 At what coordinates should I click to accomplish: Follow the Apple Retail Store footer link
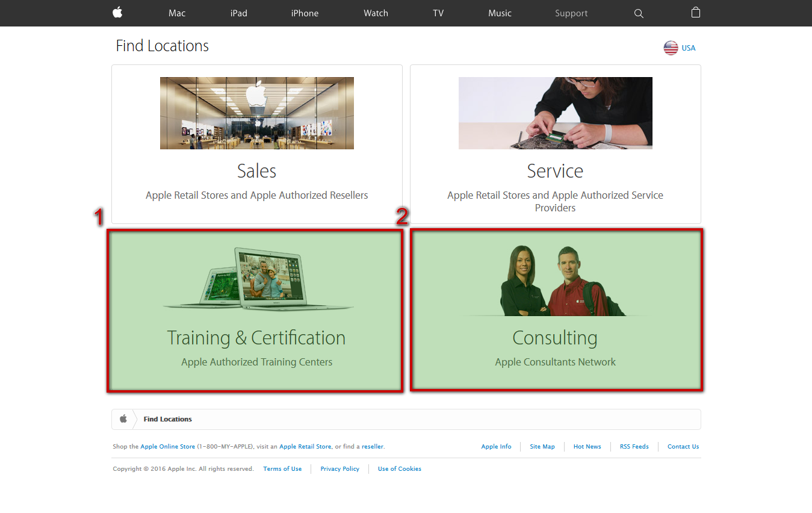(x=305, y=447)
